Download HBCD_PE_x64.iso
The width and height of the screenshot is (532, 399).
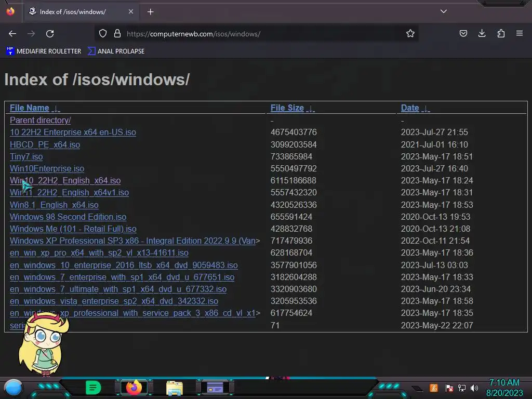(x=45, y=144)
